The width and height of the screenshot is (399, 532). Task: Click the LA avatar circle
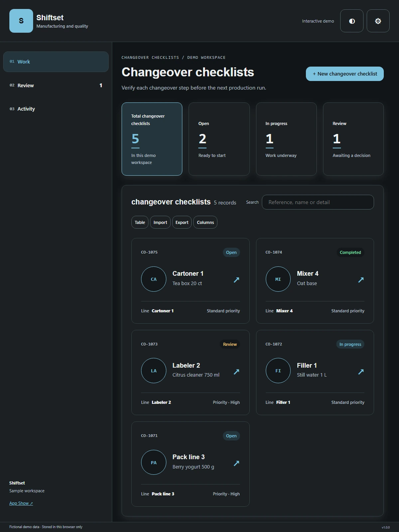pyautogui.click(x=154, y=371)
